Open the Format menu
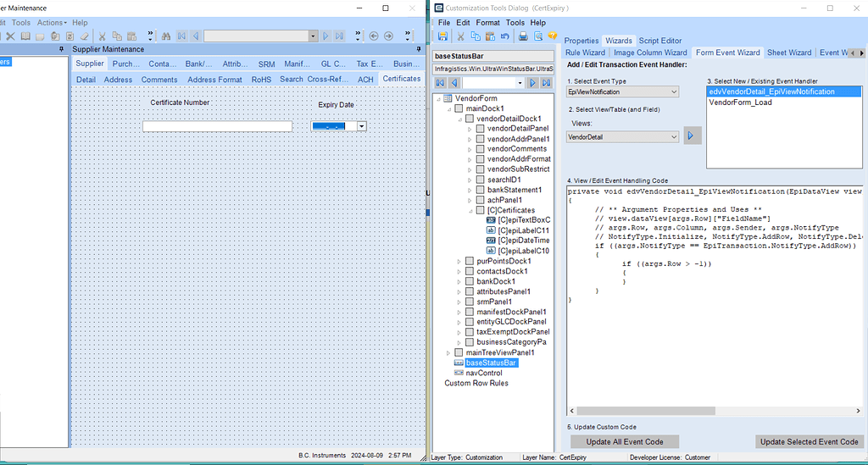Viewport: 868px width, 465px height. (x=487, y=23)
